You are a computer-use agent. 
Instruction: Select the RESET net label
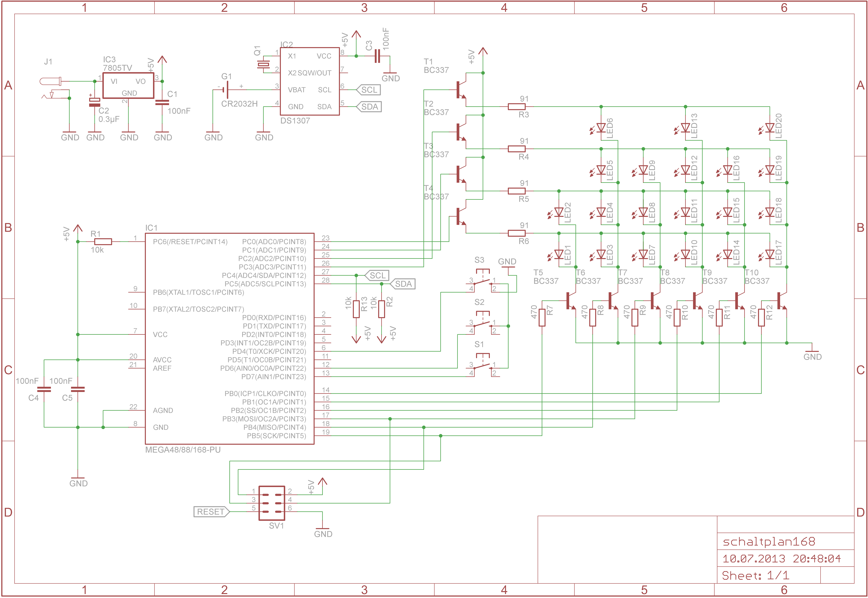point(212,512)
